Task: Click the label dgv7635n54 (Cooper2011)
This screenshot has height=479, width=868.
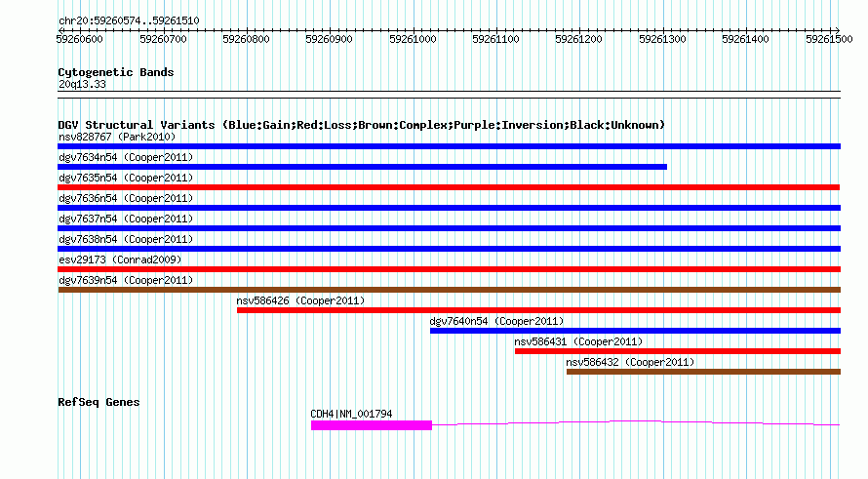Action: tap(126, 178)
